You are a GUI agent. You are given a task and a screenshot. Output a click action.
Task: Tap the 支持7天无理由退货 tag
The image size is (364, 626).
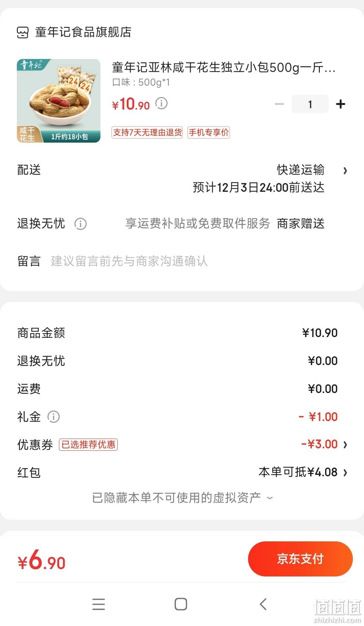coord(147,132)
